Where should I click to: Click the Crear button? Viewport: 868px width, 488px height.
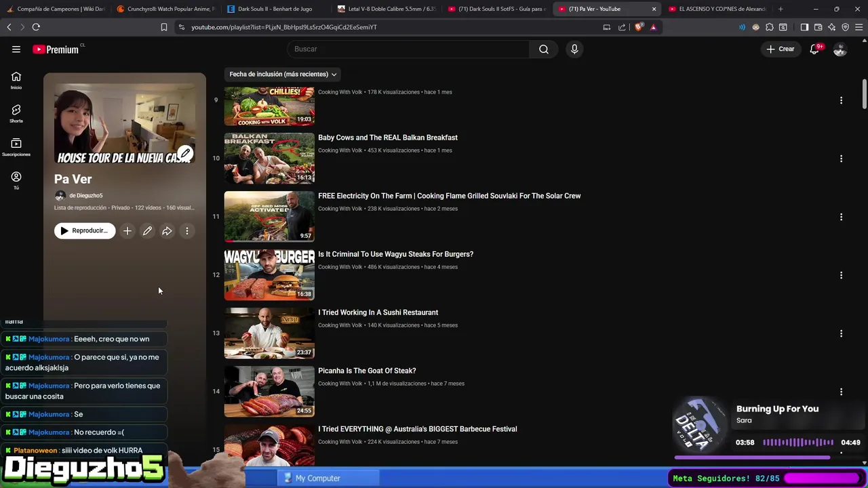click(x=781, y=49)
